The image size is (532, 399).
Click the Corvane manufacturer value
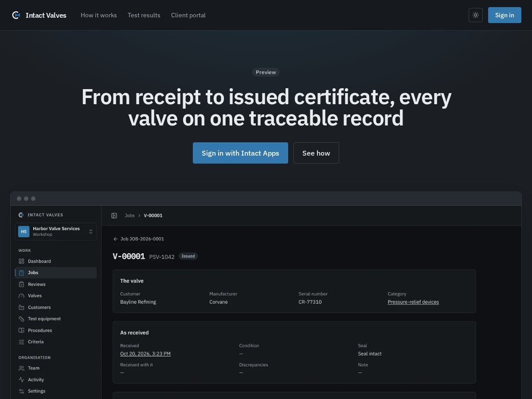pos(219,302)
